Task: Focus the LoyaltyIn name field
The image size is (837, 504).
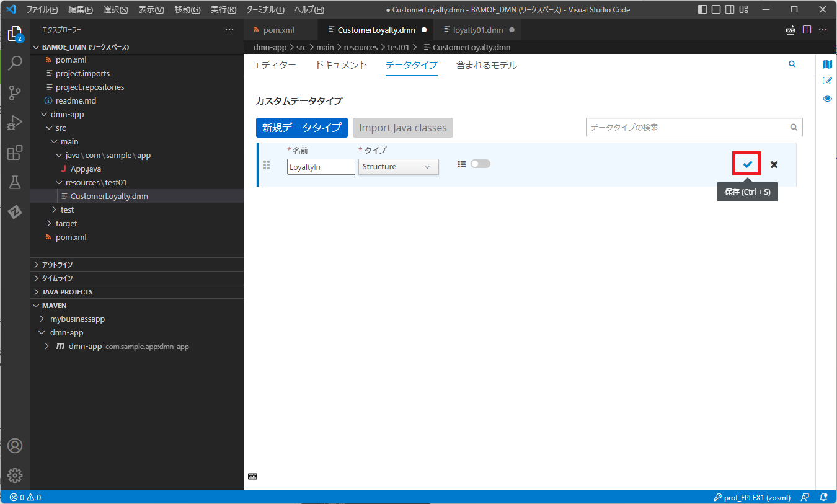Action: (x=321, y=167)
